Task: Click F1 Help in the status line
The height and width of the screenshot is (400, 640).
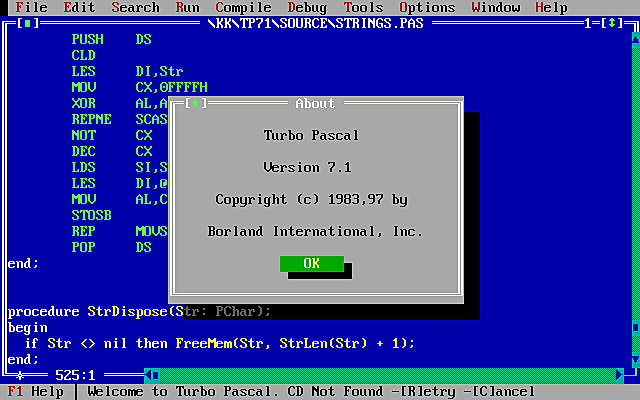Action: tap(36, 391)
